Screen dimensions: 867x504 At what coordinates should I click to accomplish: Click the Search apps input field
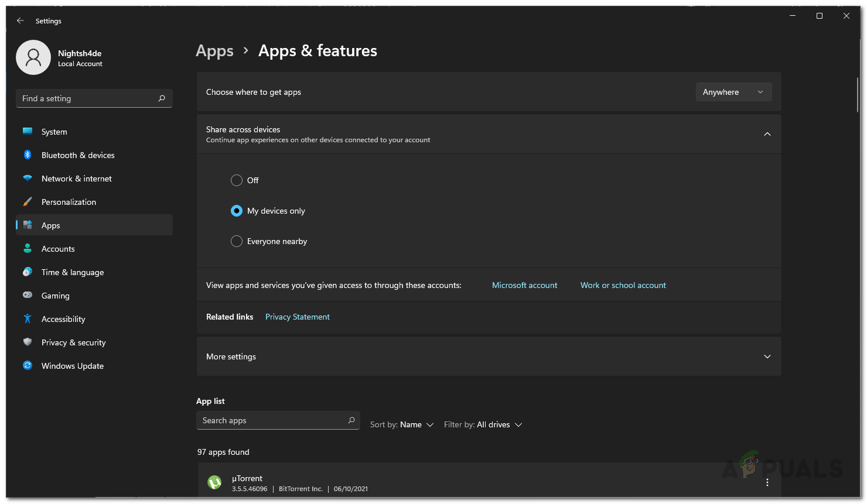coord(272,420)
